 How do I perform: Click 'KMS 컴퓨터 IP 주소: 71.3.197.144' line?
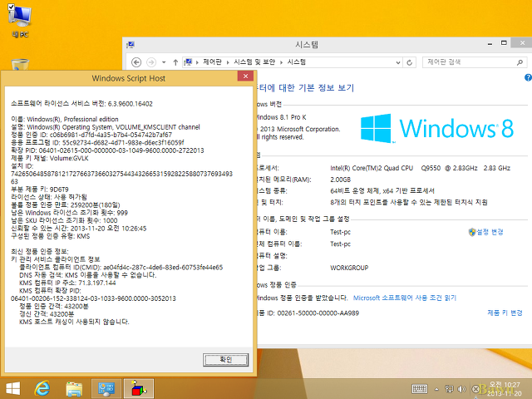(x=67, y=283)
